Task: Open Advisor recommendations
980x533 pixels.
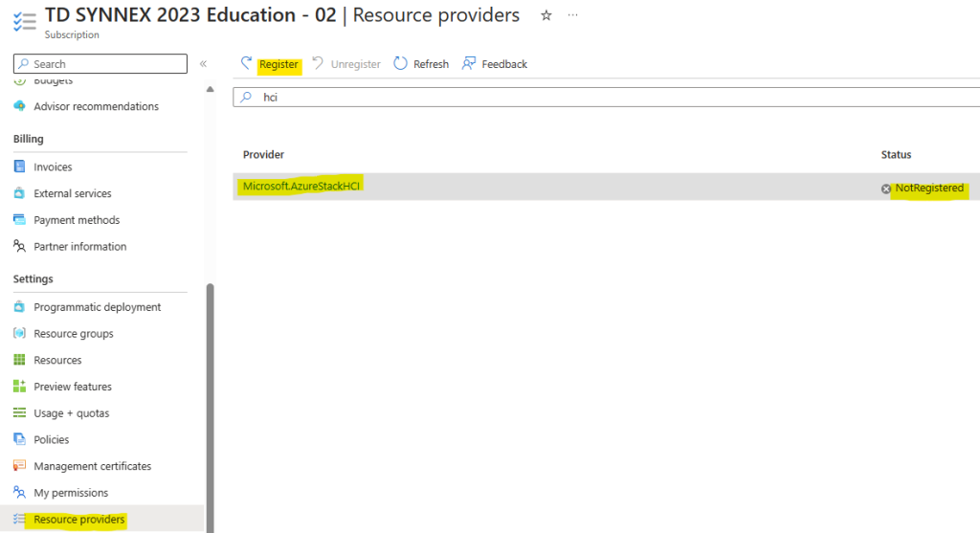Action: pyautogui.click(x=97, y=106)
